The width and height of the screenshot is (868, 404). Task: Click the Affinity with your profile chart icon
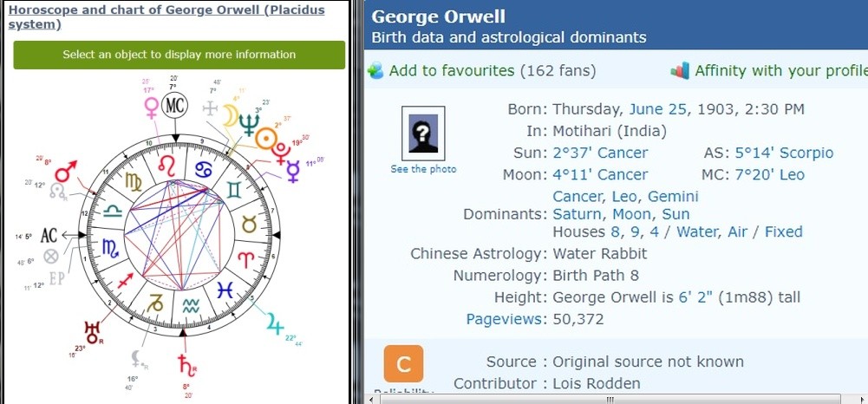click(680, 71)
